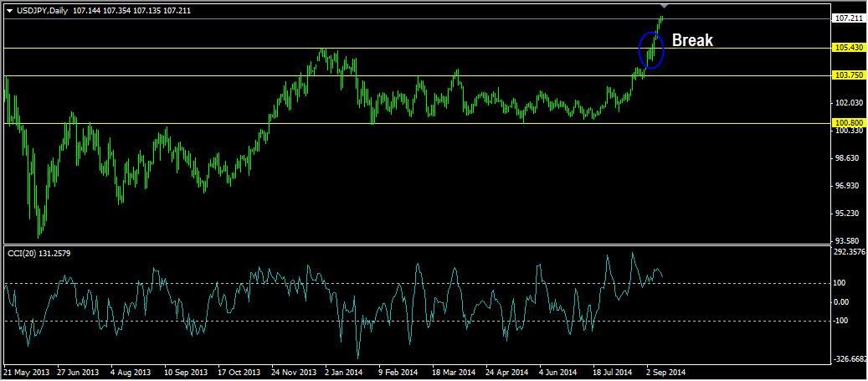Viewport: 868px width, 381px height.
Task: Click the 100.800 yellow price tag
Action: tap(849, 122)
